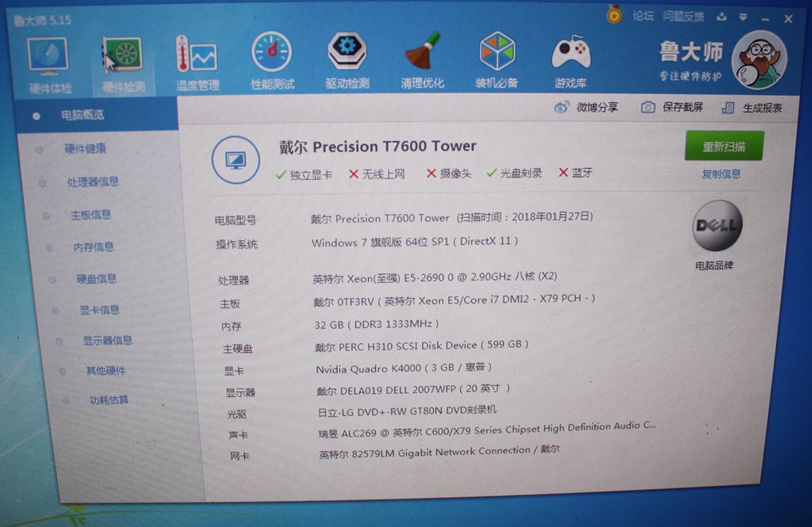Screen dimensions: 812x527
Task: Select 内存信息 in sidebar
Action: tap(94, 247)
